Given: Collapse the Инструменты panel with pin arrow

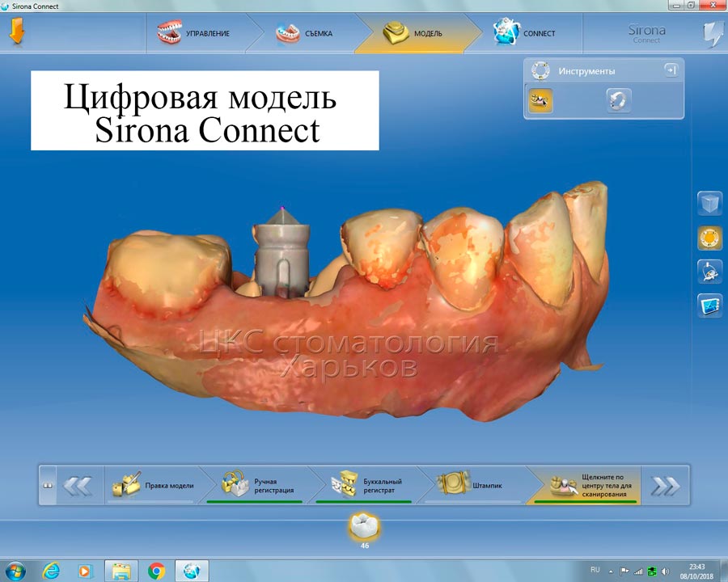Looking at the screenshot, I should (x=671, y=70).
